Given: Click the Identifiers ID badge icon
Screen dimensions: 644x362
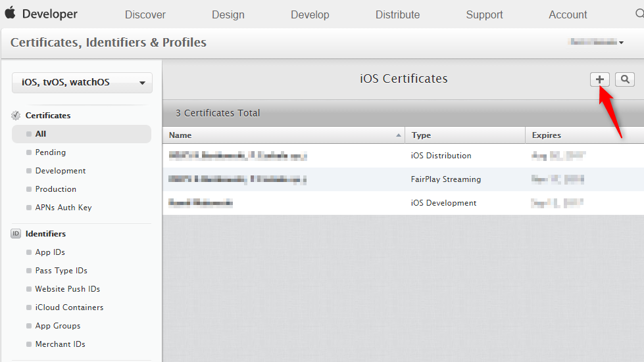Looking at the screenshot, I should tap(16, 234).
